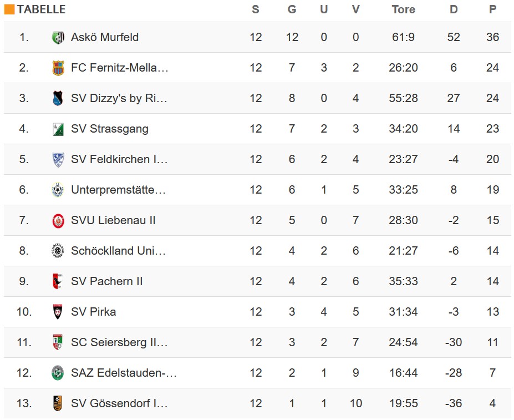
Task: Open the SV Pirka team link
Action: (94, 312)
